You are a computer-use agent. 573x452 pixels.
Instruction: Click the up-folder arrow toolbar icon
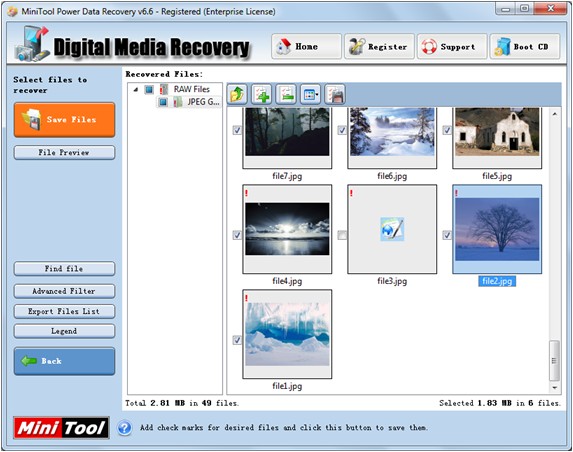coord(237,95)
